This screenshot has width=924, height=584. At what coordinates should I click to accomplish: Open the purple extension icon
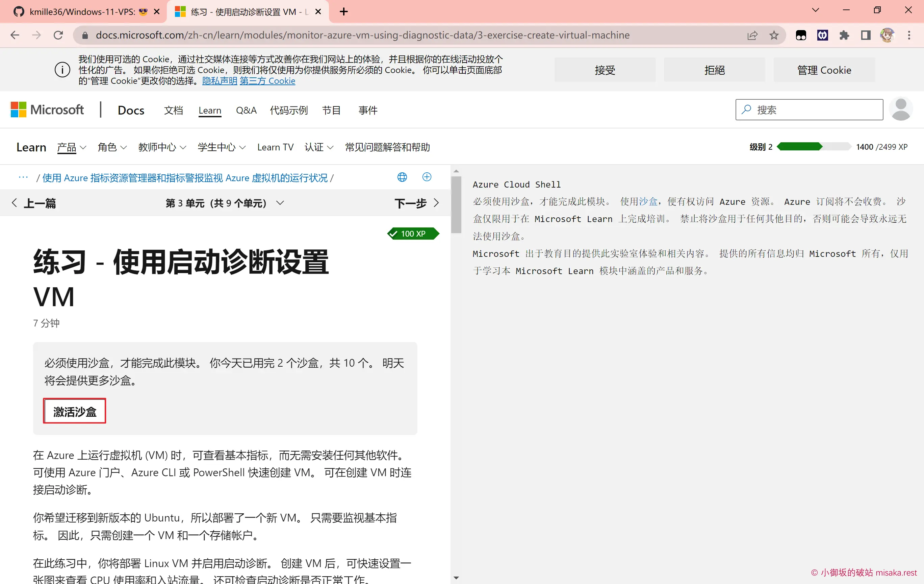tap(822, 35)
